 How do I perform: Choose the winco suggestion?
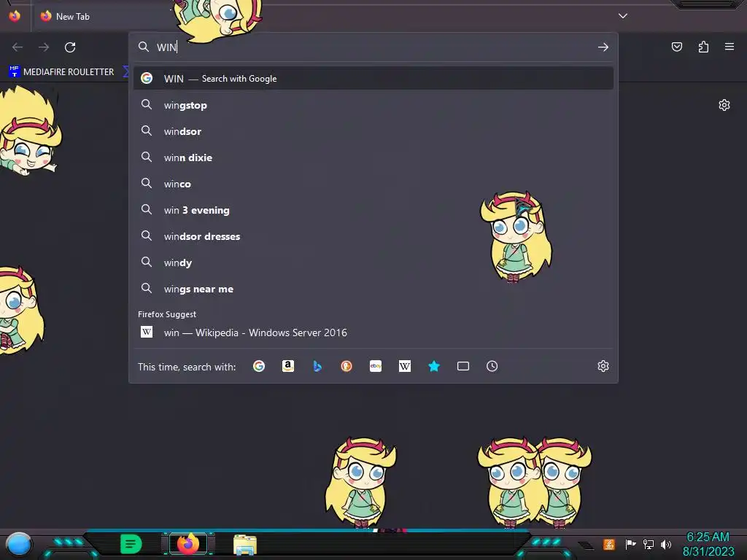pyautogui.click(x=373, y=184)
